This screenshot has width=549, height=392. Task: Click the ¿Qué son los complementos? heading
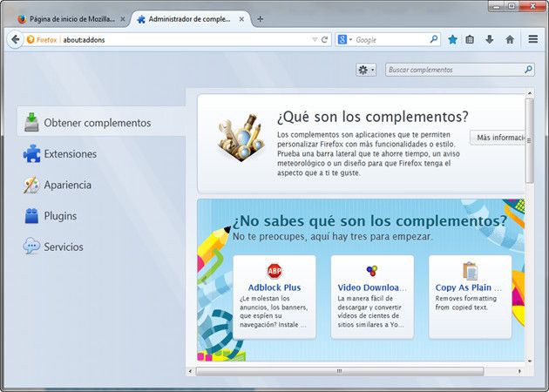point(373,117)
